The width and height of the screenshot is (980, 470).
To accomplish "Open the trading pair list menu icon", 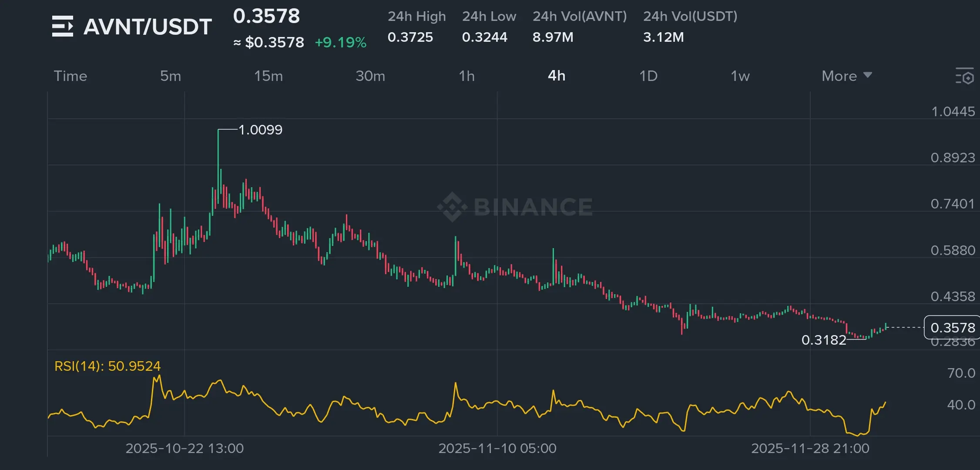I will 62,26.
